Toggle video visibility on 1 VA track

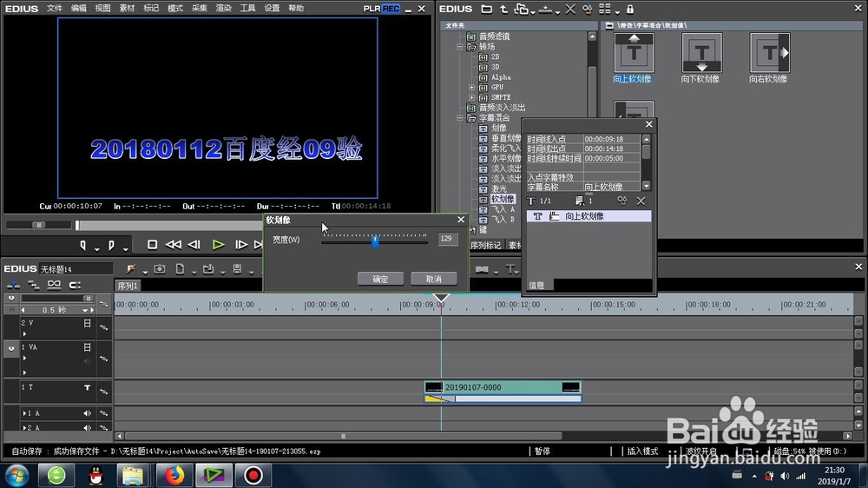point(87,347)
